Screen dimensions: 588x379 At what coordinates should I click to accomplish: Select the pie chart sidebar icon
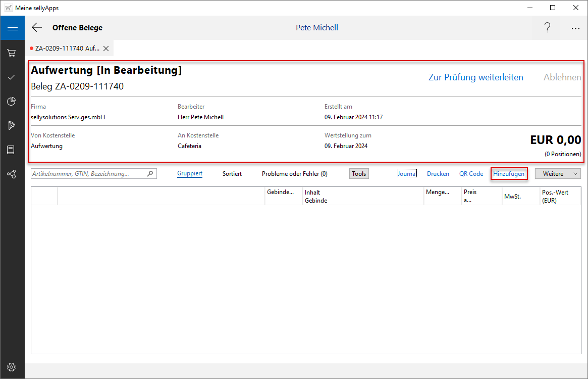click(x=12, y=102)
